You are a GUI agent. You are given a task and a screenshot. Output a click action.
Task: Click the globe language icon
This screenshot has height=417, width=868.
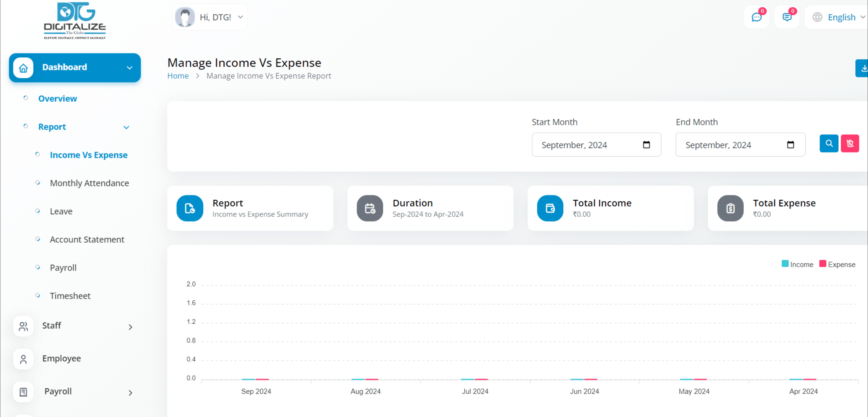click(x=817, y=17)
